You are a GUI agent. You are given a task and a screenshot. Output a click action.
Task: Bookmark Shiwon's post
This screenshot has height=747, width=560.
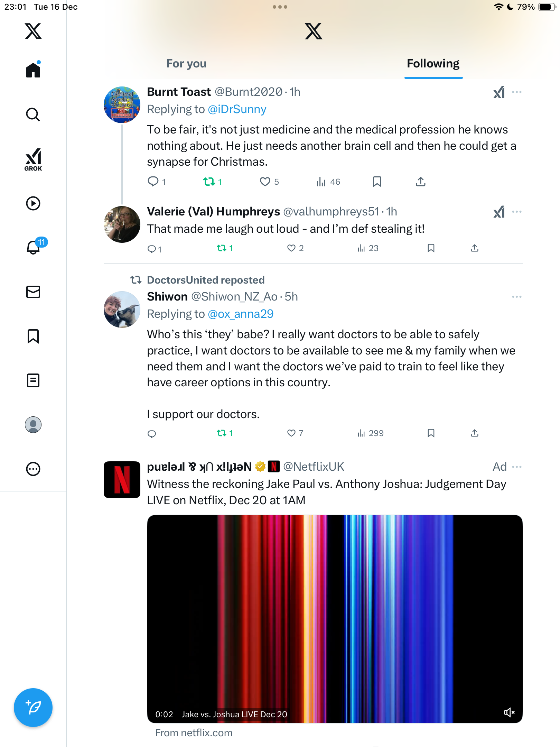[431, 433]
